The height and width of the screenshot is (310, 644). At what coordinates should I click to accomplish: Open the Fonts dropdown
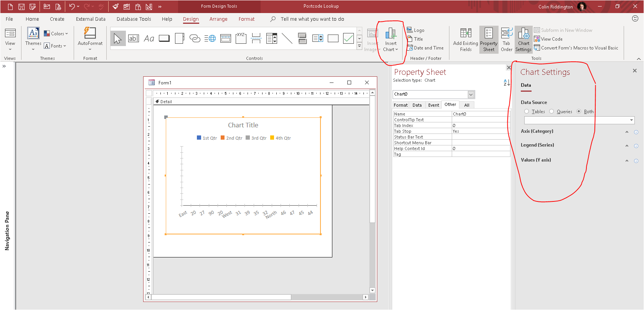(x=55, y=46)
